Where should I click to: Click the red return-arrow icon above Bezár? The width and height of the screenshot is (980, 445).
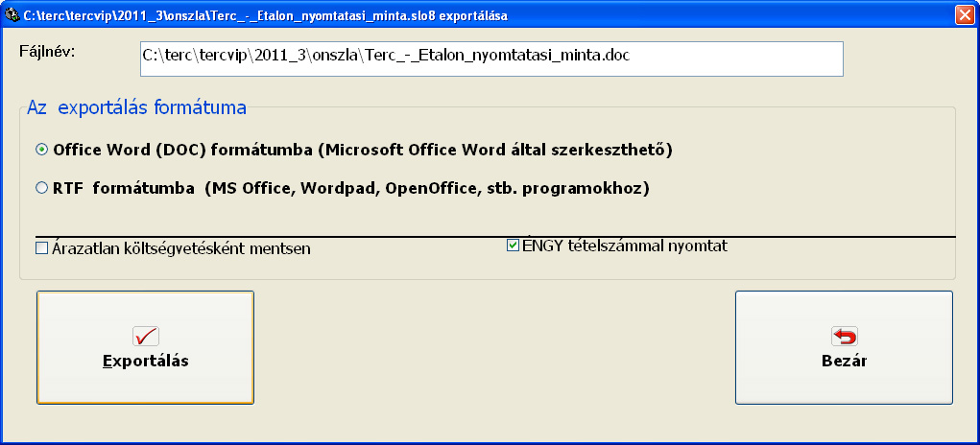click(x=845, y=337)
